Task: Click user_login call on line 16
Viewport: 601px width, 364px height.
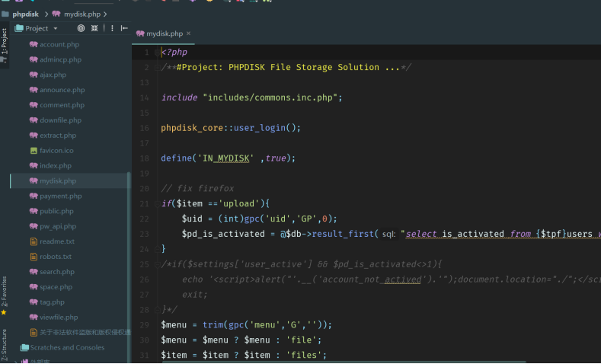Action: (x=260, y=128)
